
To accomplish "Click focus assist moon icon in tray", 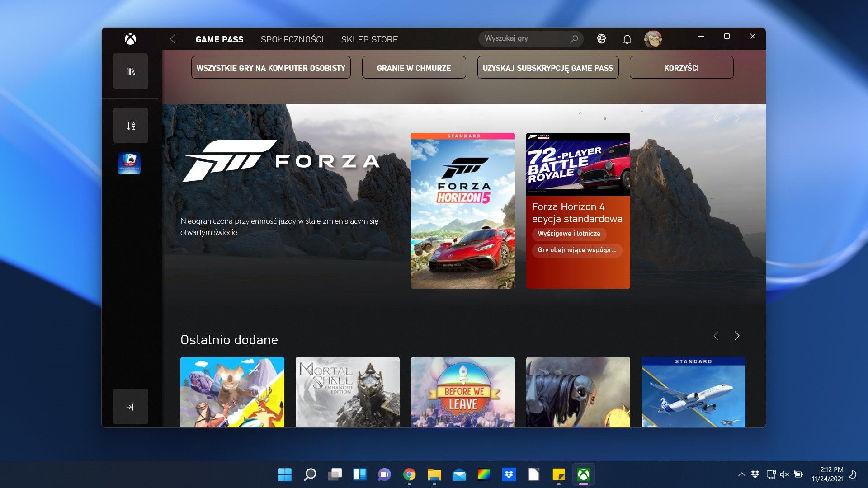I will tap(853, 474).
